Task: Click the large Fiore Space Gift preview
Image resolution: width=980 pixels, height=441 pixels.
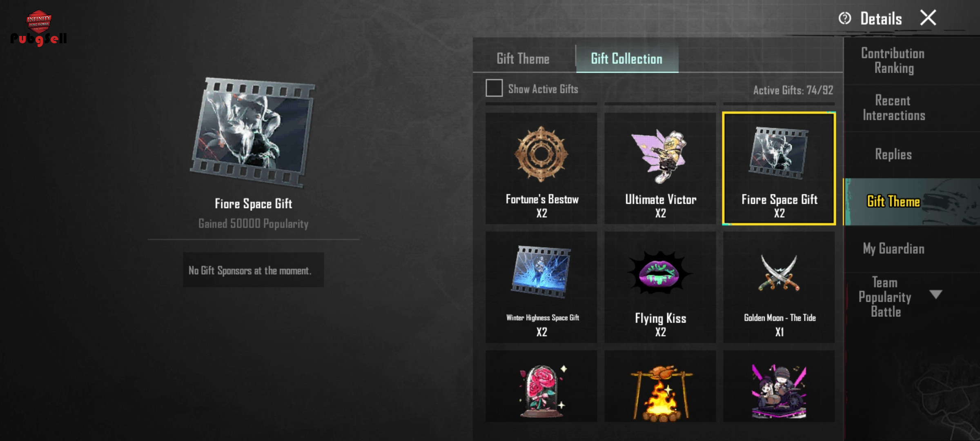Action: pyautogui.click(x=253, y=132)
